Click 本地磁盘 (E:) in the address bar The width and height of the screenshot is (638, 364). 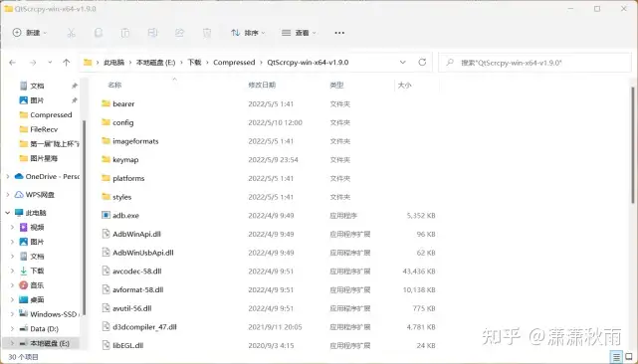click(x=156, y=63)
